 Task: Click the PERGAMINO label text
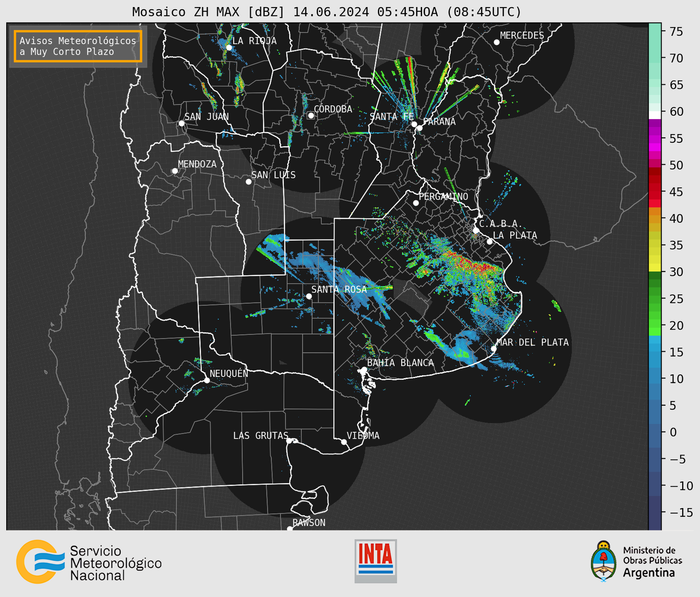tap(443, 197)
